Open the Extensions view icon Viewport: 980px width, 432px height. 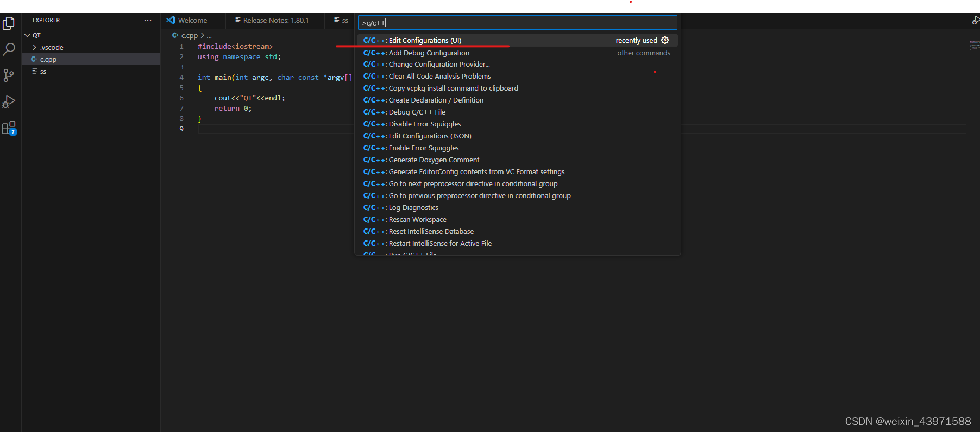click(x=9, y=128)
